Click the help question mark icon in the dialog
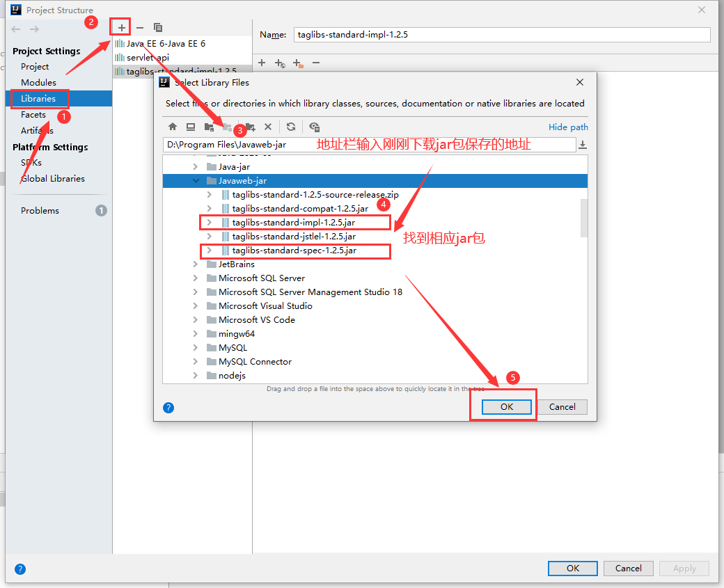This screenshot has height=588, width=724. pyautogui.click(x=168, y=408)
